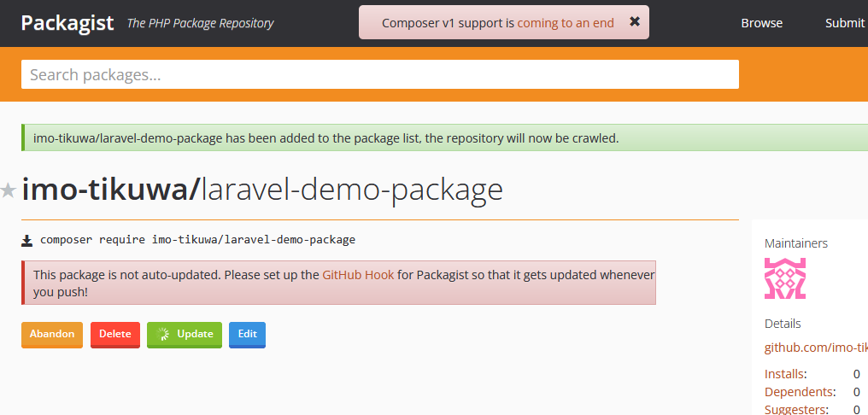Open the Submit menu item
Screen dimensions: 868x415
point(845,23)
